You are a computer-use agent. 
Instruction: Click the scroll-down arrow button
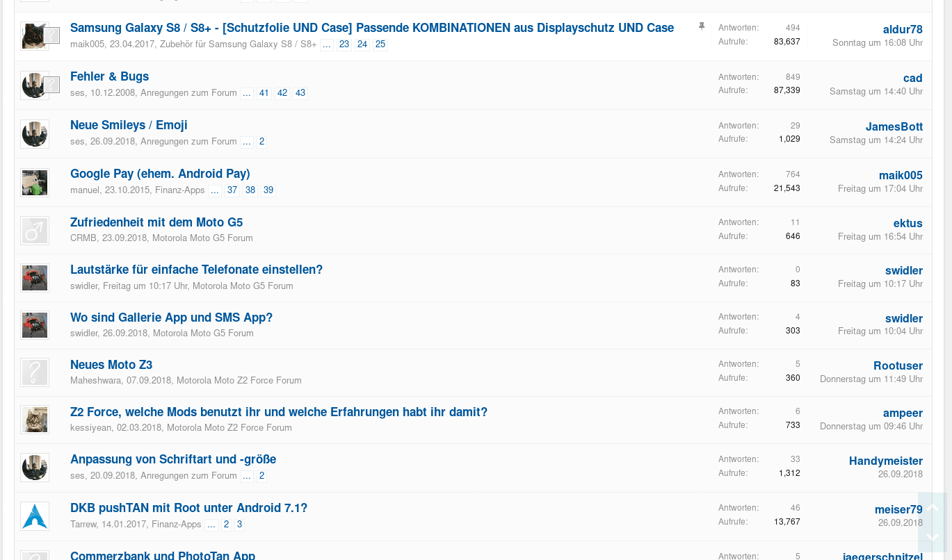coord(933,537)
